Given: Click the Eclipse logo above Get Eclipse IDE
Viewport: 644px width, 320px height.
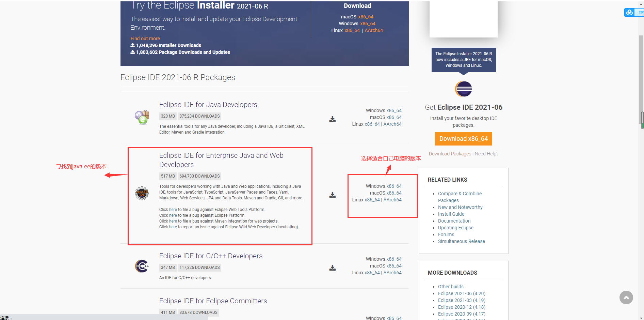Looking at the screenshot, I should click(464, 89).
